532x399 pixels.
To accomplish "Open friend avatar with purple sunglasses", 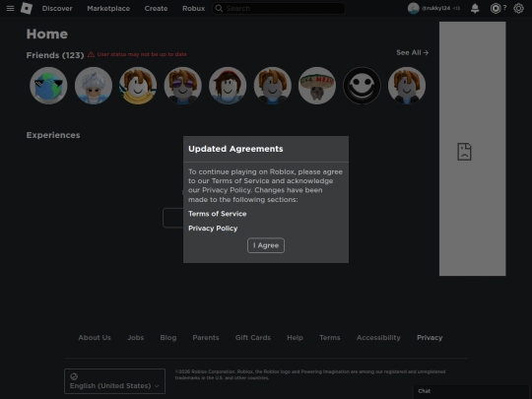I will (x=183, y=86).
